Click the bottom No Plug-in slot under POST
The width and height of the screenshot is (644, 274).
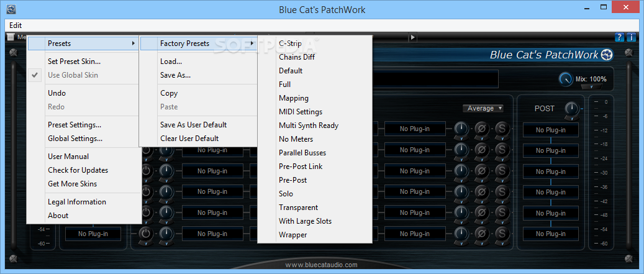[x=551, y=234]
